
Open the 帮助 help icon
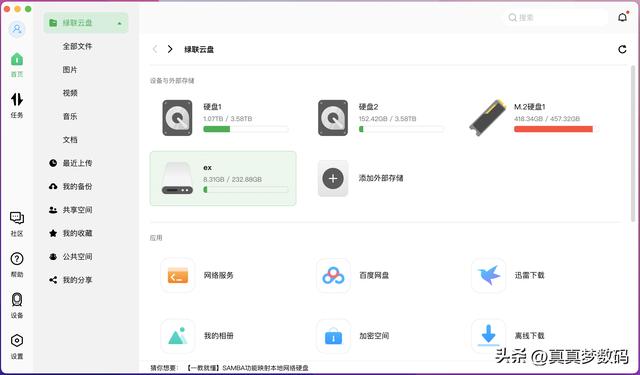click(17, 259)
